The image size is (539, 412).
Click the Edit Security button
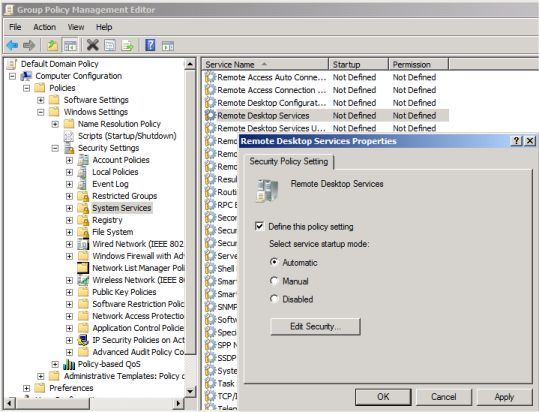[315, 326]
